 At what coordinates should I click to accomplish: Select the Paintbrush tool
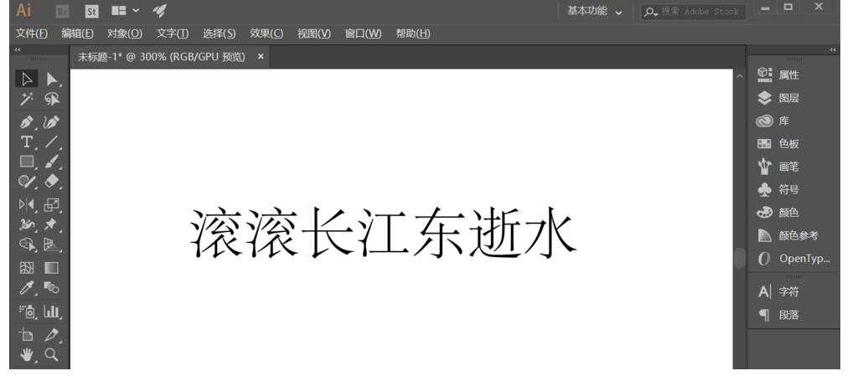(52, 162)
